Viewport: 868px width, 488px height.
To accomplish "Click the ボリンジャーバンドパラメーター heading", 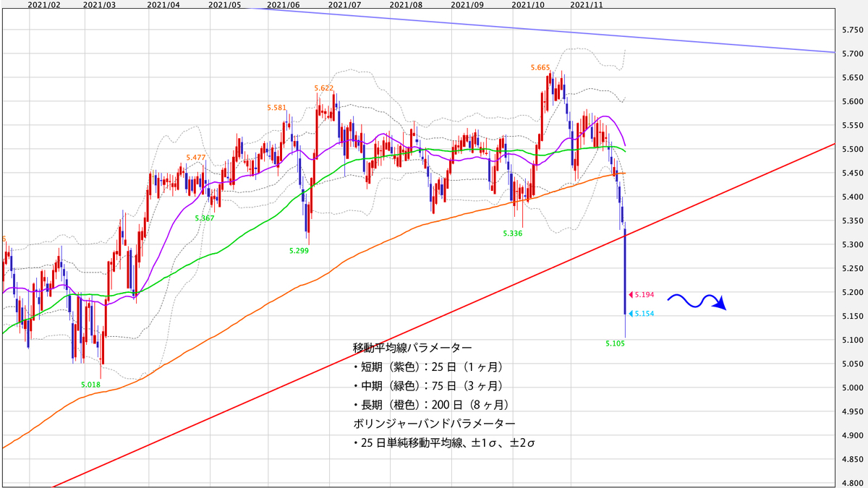I will click(434, 423).
